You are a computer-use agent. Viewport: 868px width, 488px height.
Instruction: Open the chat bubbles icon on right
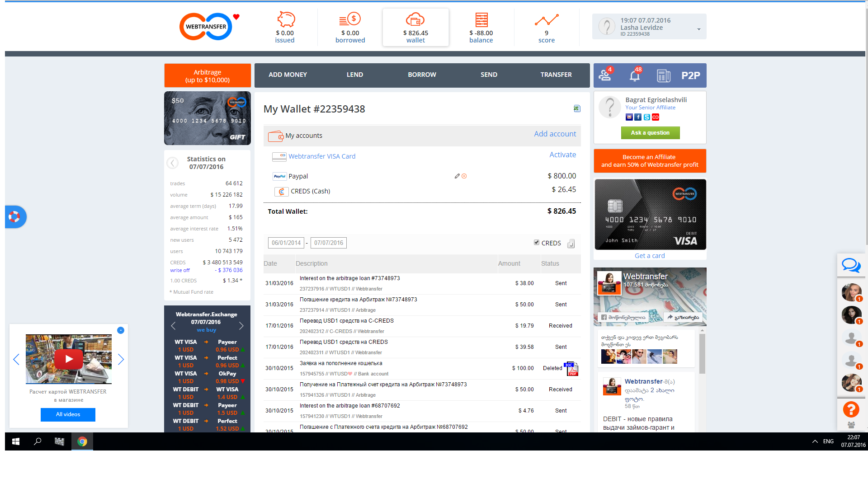[851, 265]
